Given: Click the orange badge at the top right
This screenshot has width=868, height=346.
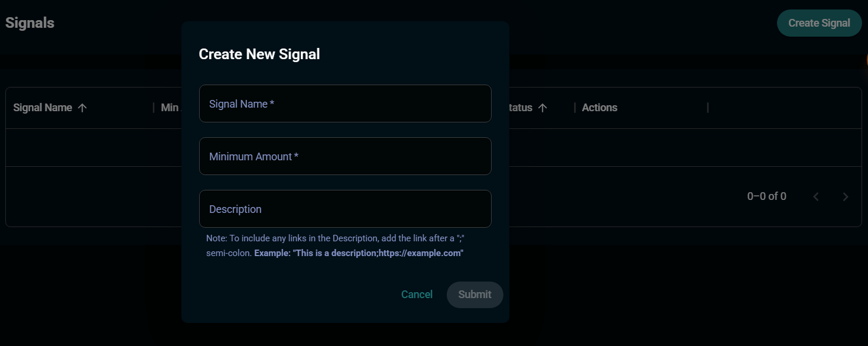Looking at the screenshot, I should [x=866, y=60].
